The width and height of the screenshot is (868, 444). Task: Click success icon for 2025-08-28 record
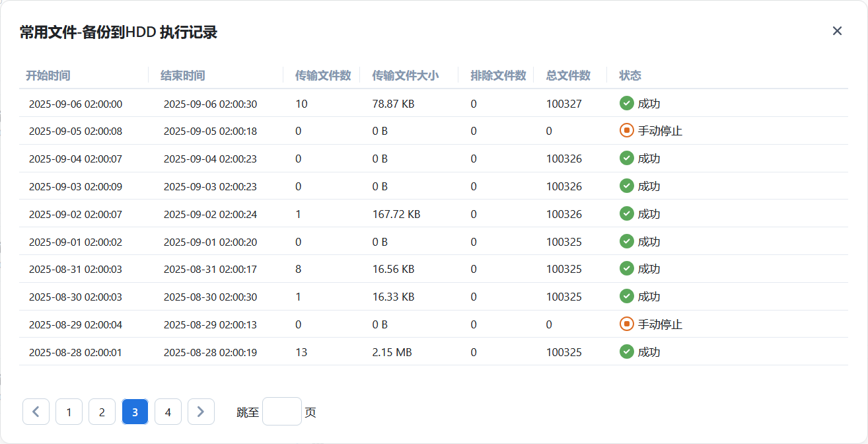click(626, 351)
